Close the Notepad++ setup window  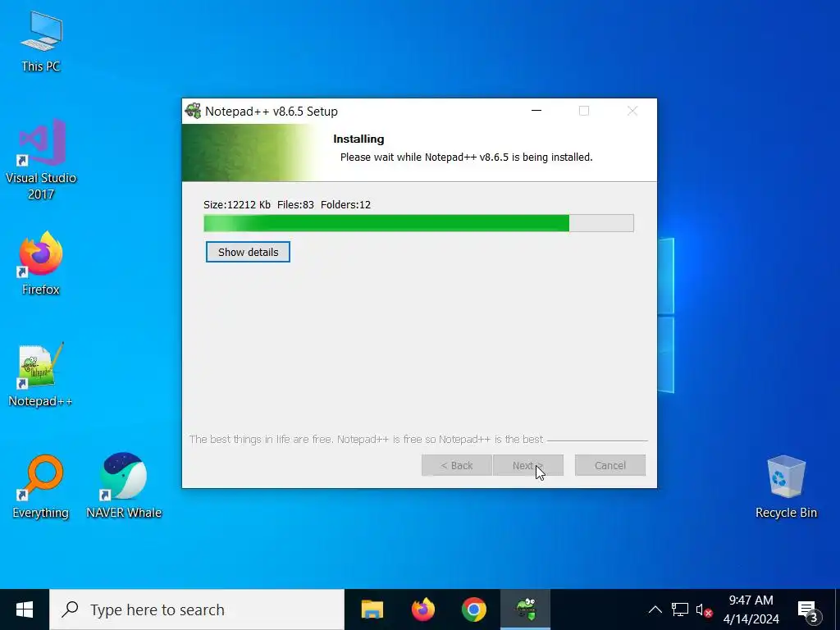[632, 111]
